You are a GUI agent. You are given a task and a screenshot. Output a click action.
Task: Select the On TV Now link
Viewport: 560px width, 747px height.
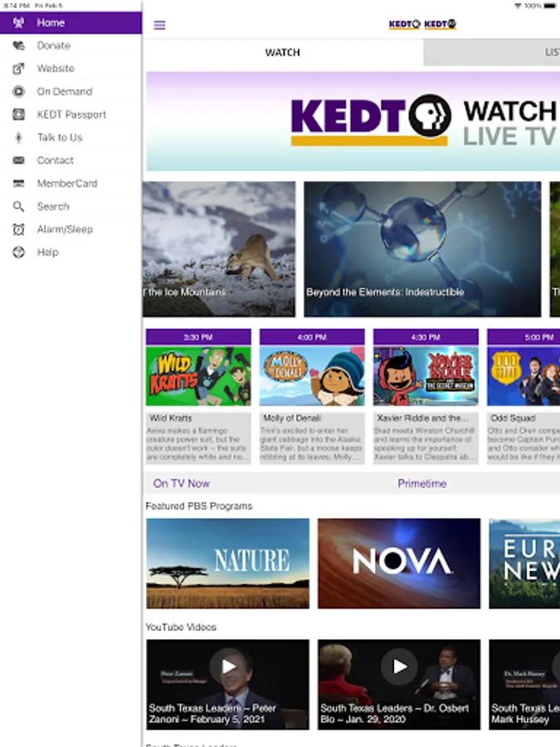click(x=182, y=484)
